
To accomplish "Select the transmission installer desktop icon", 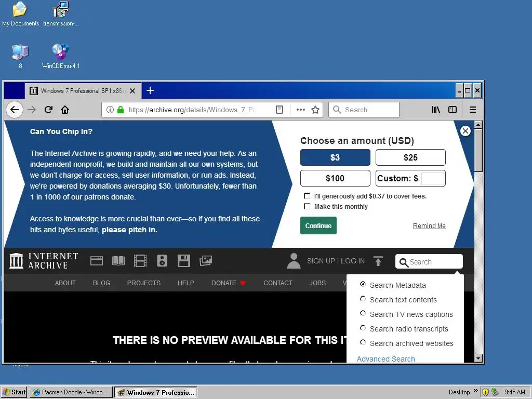I will [x=61, y=14].
